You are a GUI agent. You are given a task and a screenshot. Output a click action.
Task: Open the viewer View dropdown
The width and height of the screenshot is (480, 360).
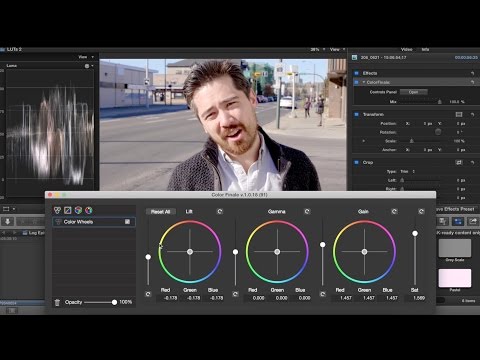click(x=337, y=49)
